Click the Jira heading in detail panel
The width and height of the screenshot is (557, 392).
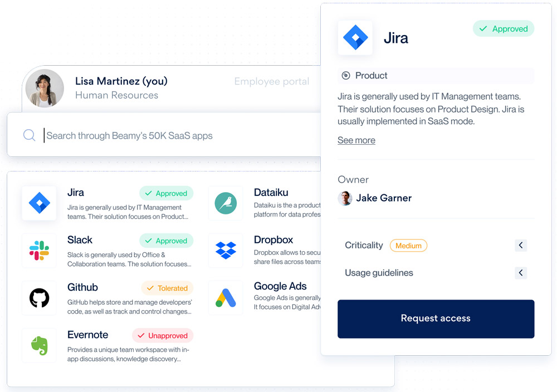pos(396,38)
